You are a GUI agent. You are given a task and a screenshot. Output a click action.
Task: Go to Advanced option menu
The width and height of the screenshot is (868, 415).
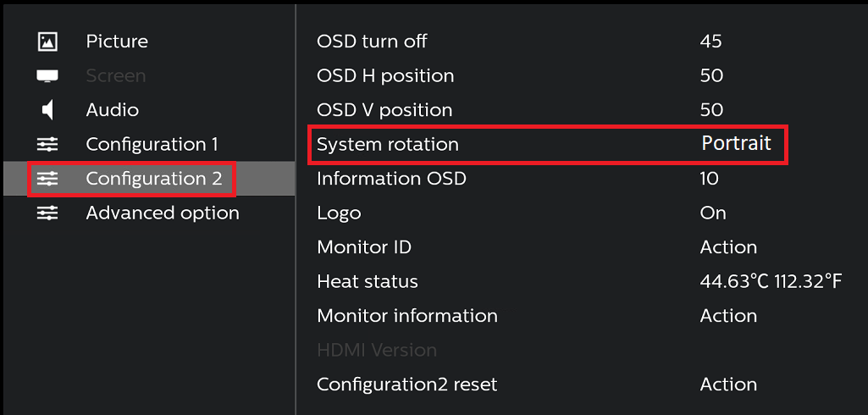(163, 213)
